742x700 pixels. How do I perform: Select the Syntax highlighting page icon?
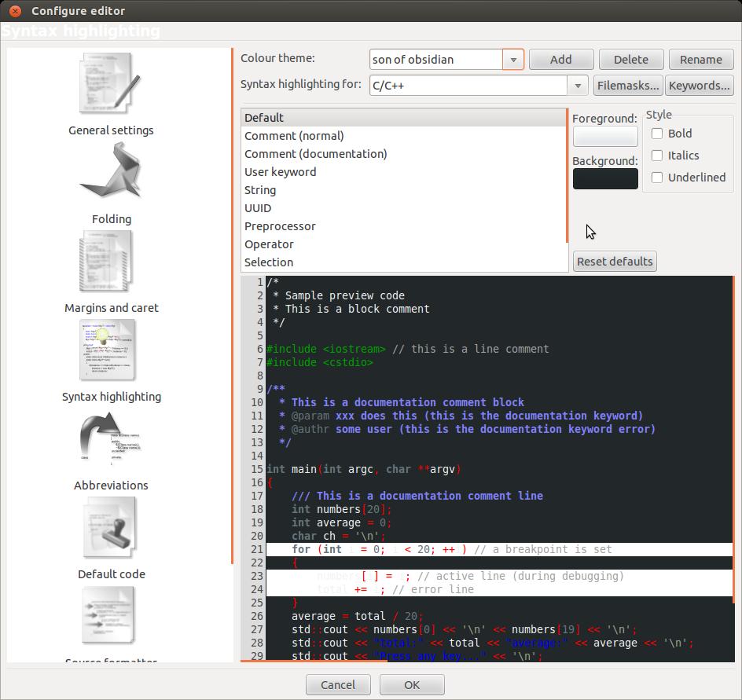point(108,350)
